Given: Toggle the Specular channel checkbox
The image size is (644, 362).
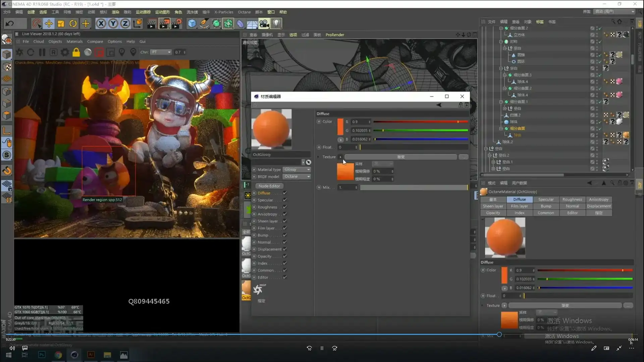Looking at the screenshot, I should pyautogui.click(x=285, y=200).
